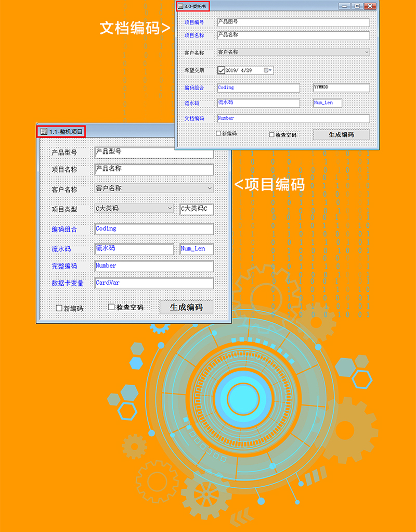Uncheck the 希望交期 date checkbox
Viewport: 416px width, 532px height.
pyautogui.click(x=221, y=70)
